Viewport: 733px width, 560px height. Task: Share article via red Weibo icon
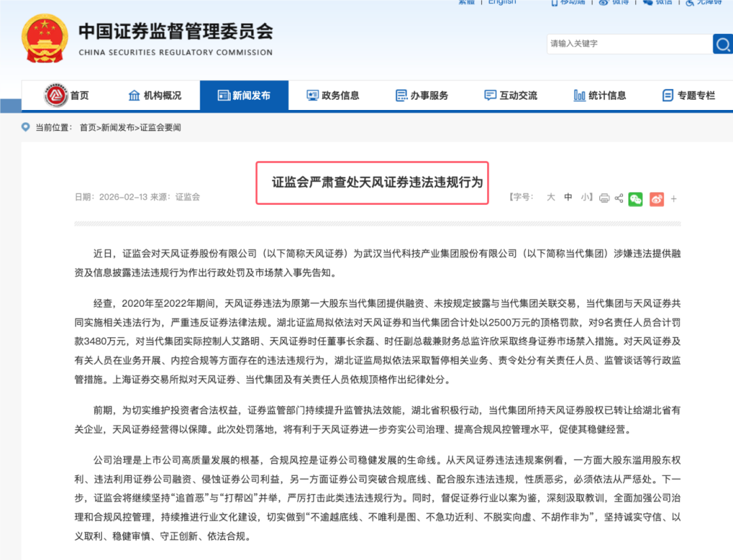656,199
